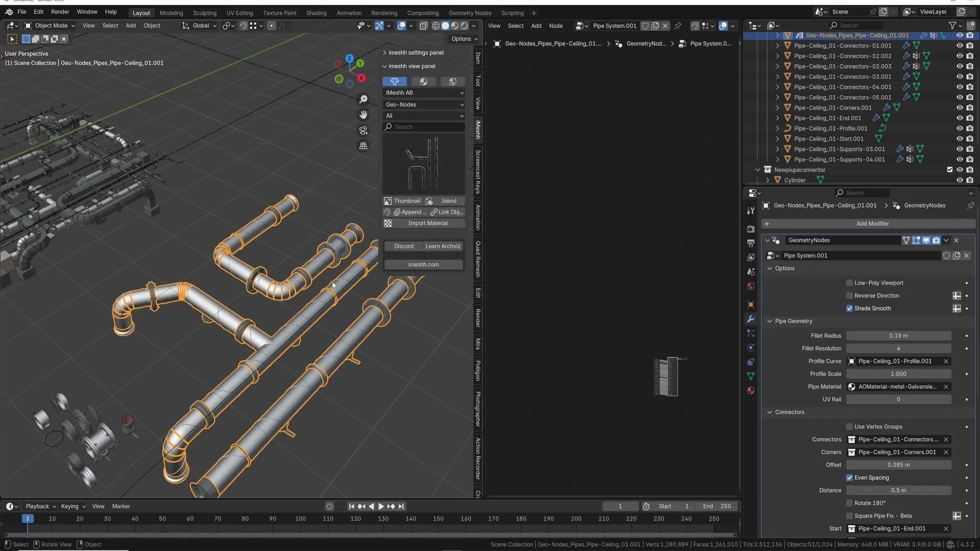Click the Learn Archviz button
The height and width of the screenshot is (551, 980).
click(x=443, y=246)
